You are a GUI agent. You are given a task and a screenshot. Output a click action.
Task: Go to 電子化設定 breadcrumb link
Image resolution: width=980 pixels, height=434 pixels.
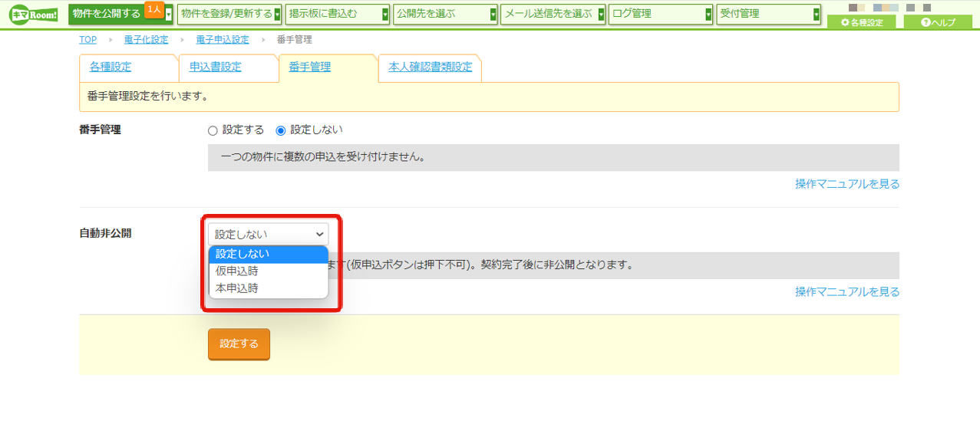pyautogui.click(x=146, y=40)
